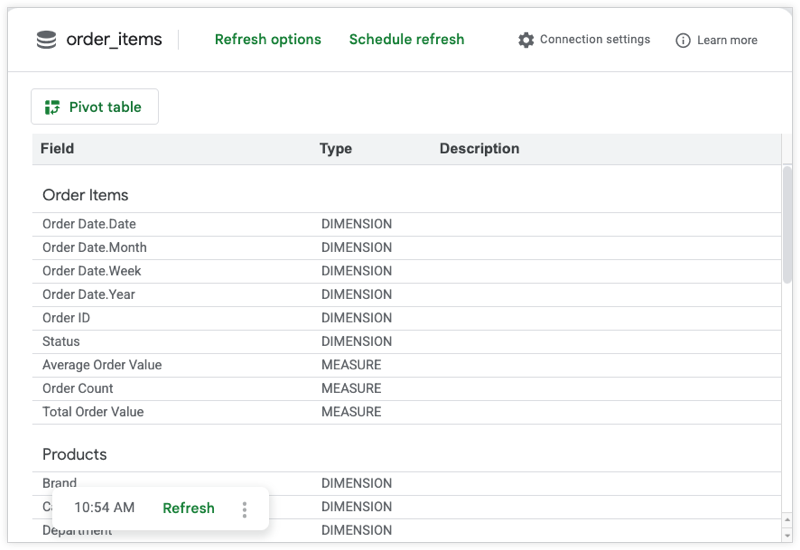Image resolution: width=800 pixels, height=550 pixels.
Task: Select the Status field row
Action: pyautogui.click(x=61, y=341)
